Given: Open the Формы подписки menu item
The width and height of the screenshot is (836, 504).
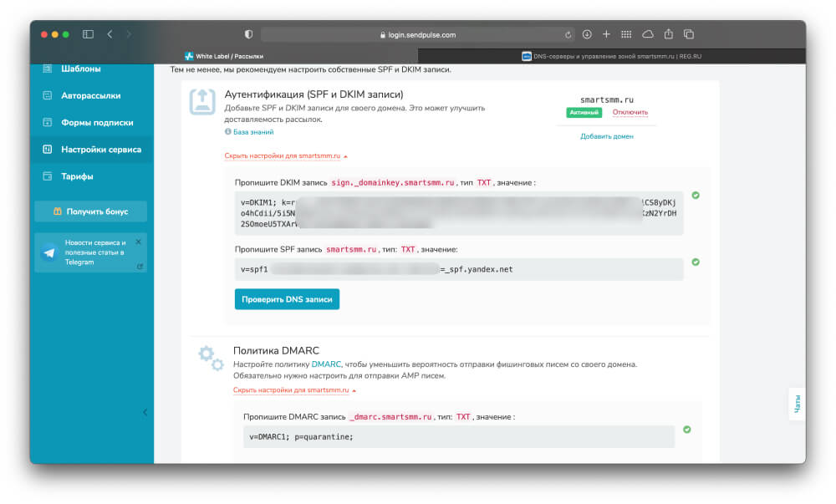Looking at the screenshot, I should (97, 123).
